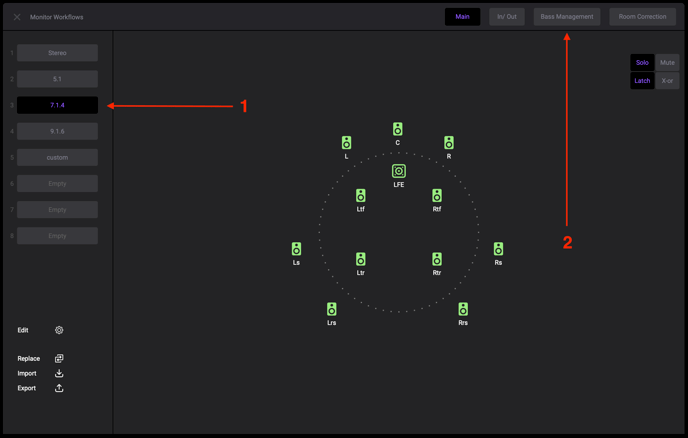The height and width of the screenshot is (438, 688).
Task: Go to the In/ Out tab
Action: [507, 17]
